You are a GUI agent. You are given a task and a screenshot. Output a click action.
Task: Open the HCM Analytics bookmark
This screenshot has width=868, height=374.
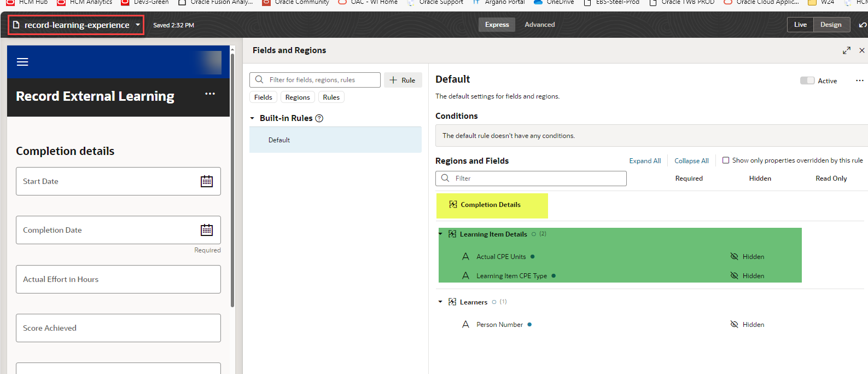[x=85, y=2]
